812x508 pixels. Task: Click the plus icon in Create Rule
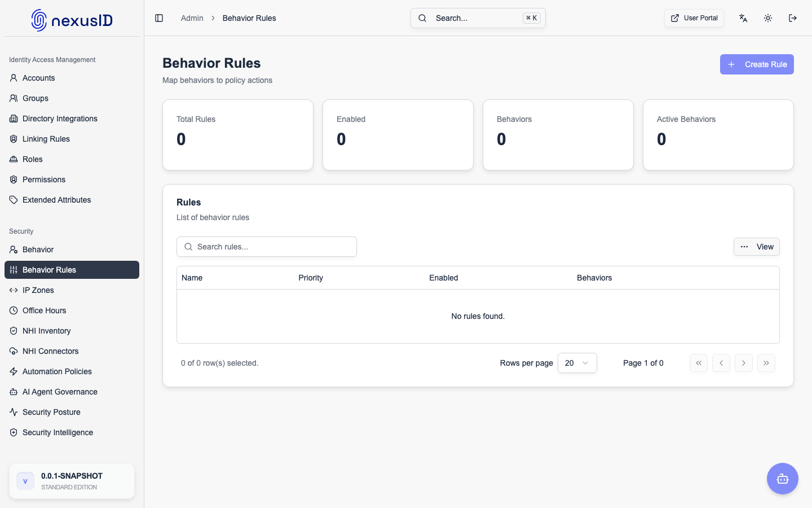point(731,64)
